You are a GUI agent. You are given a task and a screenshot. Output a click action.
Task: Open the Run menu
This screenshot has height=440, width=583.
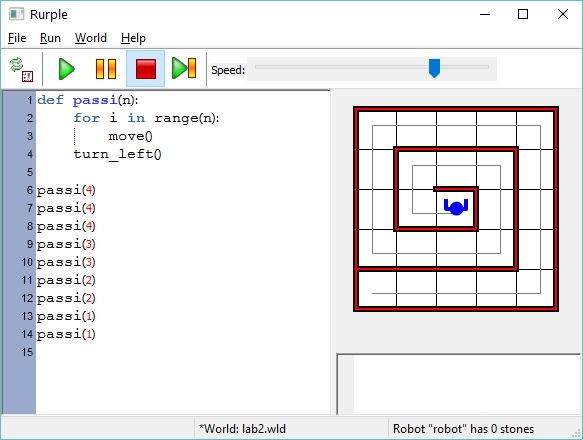click(x=50, y=38)
